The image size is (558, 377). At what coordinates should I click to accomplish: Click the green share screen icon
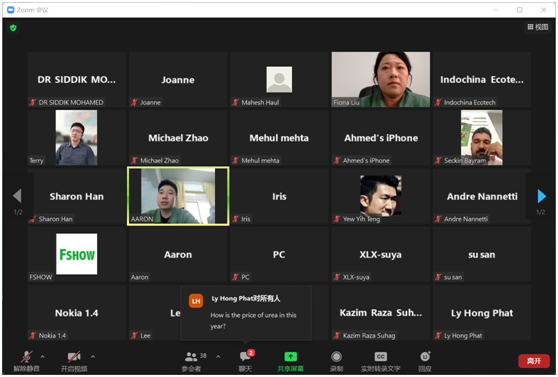[290, 356]
